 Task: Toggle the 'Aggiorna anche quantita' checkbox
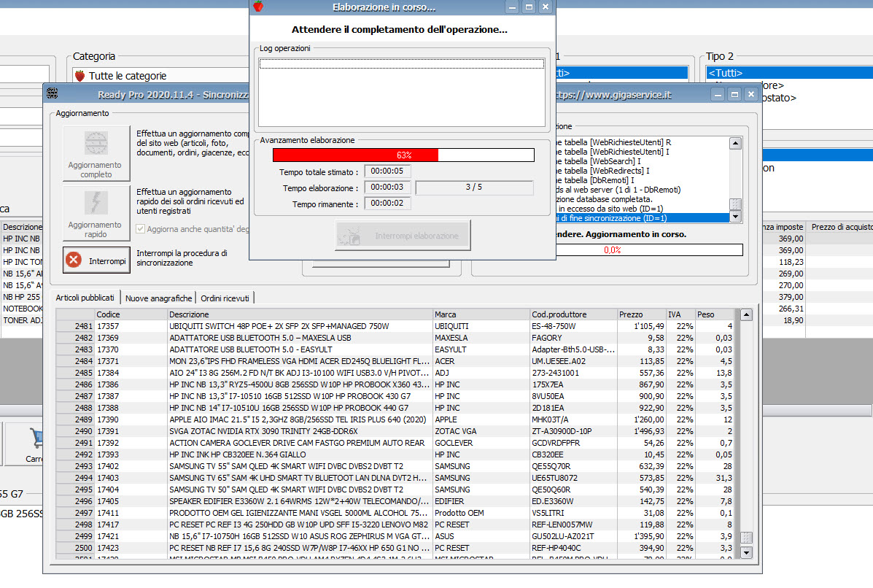tap(140, 229)
